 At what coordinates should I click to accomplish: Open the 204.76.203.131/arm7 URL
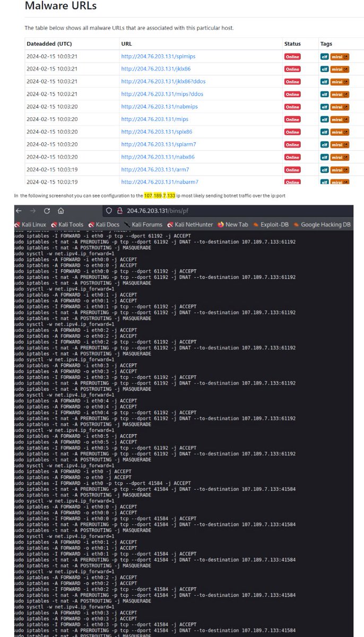pos(155,170)
